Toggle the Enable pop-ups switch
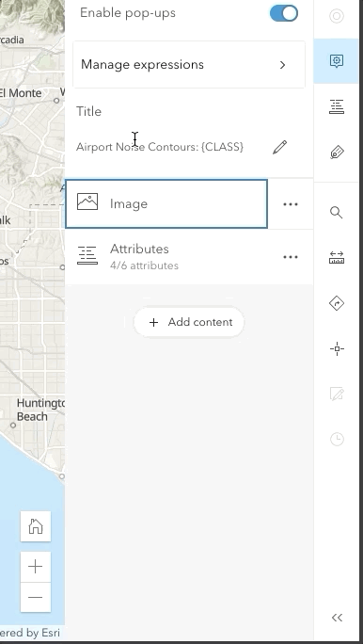The height and width of the screenshot is (644, 363). [283, 13]
